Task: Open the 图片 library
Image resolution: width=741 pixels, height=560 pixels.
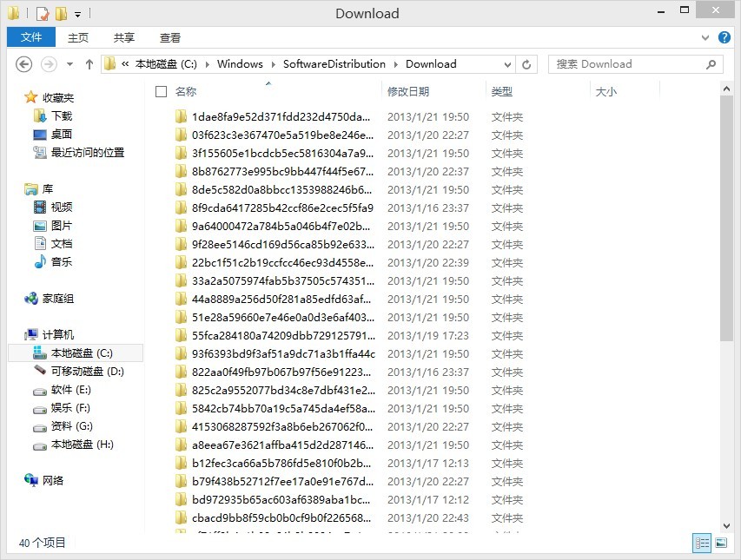Action: [62, 226]
